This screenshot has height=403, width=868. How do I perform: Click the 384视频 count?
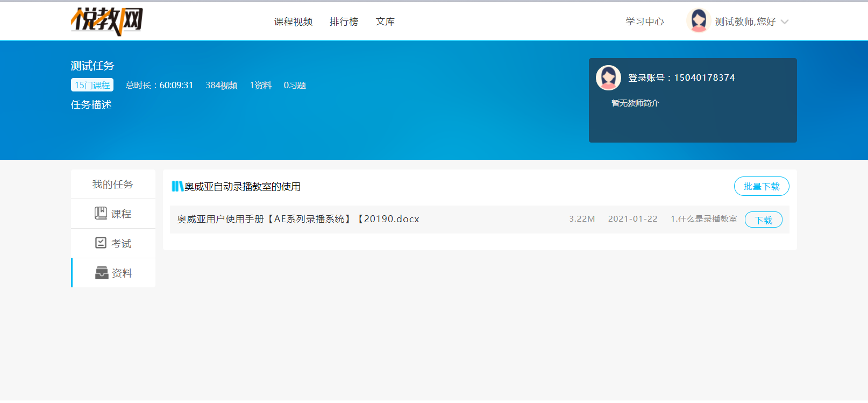point(222,85)
